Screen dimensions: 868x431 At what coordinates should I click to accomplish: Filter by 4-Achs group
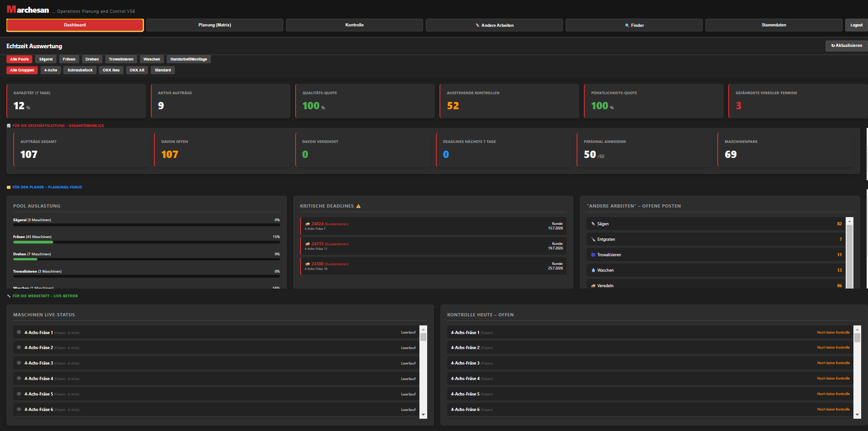[51, 70]
